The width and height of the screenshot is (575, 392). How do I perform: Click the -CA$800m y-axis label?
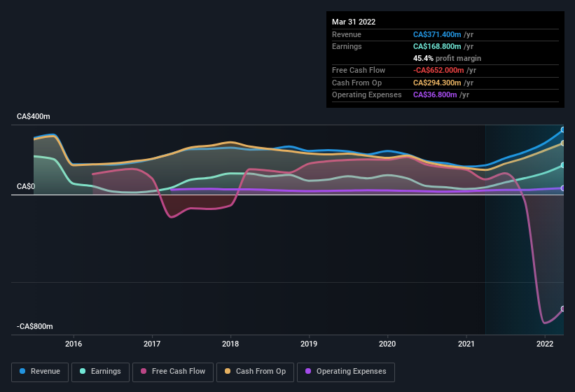point(35,326)
